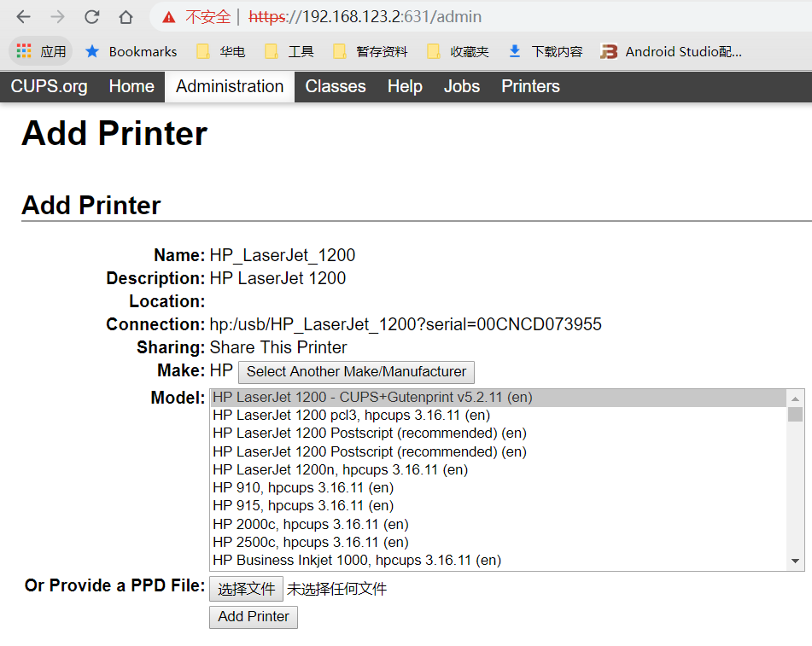Open the 华电 bookmark folder
812x646 pixels.
221,52
